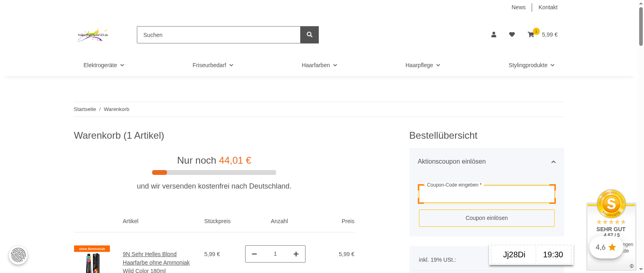Open the Kontakt link

click(x=548, y=7)
